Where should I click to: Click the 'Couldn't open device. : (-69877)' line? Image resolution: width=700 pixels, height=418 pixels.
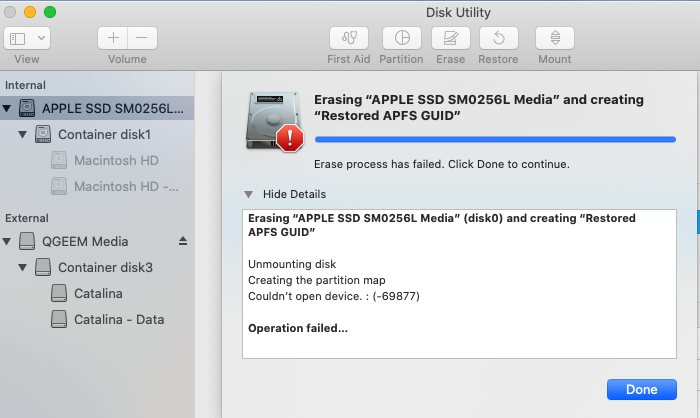coord(334,296)
